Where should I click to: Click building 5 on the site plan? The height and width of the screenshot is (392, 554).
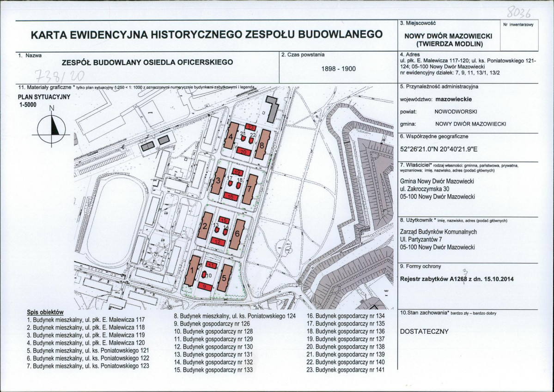tap(225, 277)
